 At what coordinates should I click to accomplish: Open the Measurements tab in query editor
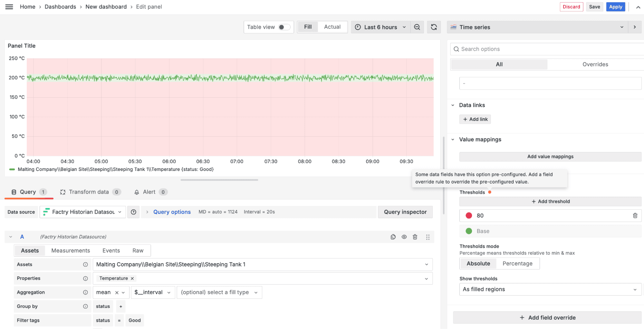point(70,250)
